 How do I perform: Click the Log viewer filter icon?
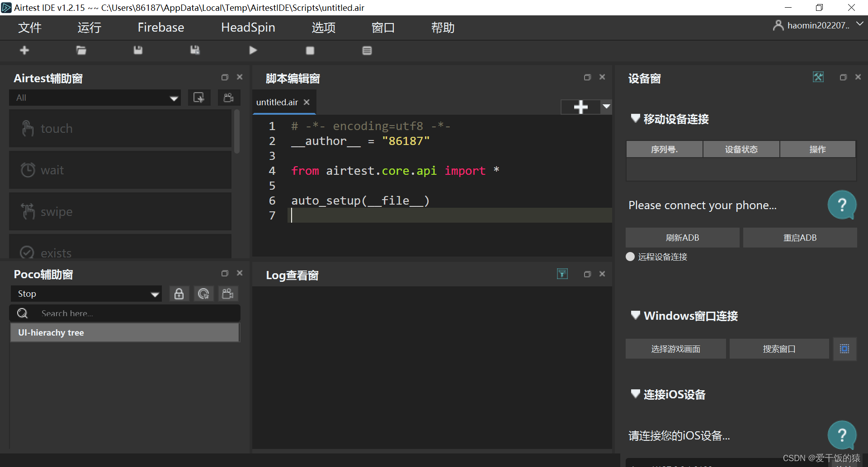point(562,274)
